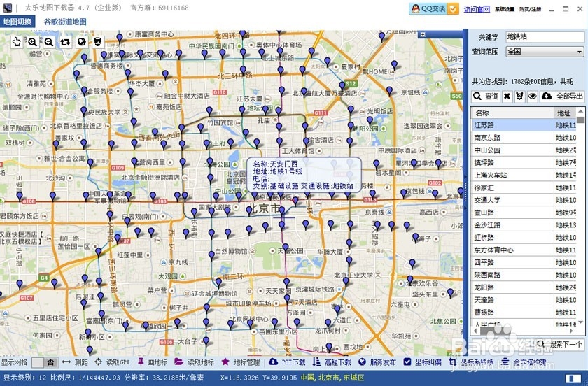Click the 金字塔构建 pyramid build tool

524,362
